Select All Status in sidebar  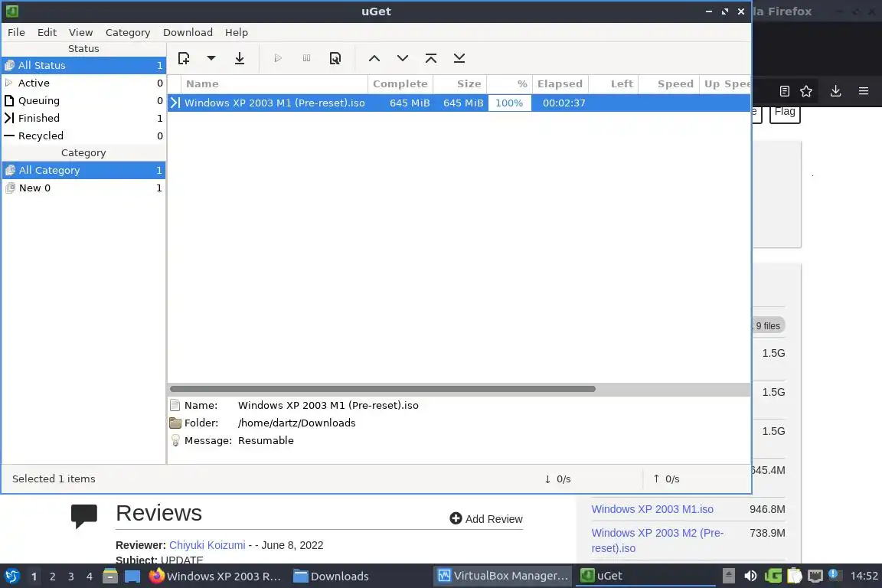[83, 65]
